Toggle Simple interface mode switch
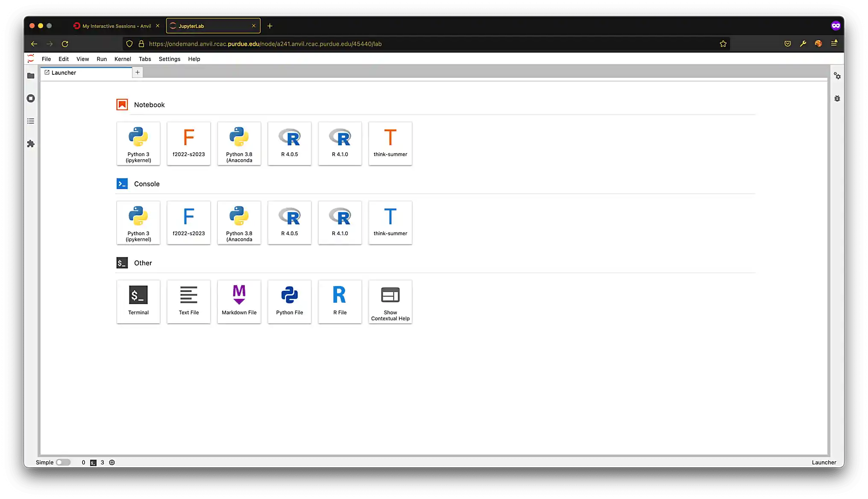The image size is (868, 499). coord(63,462)
